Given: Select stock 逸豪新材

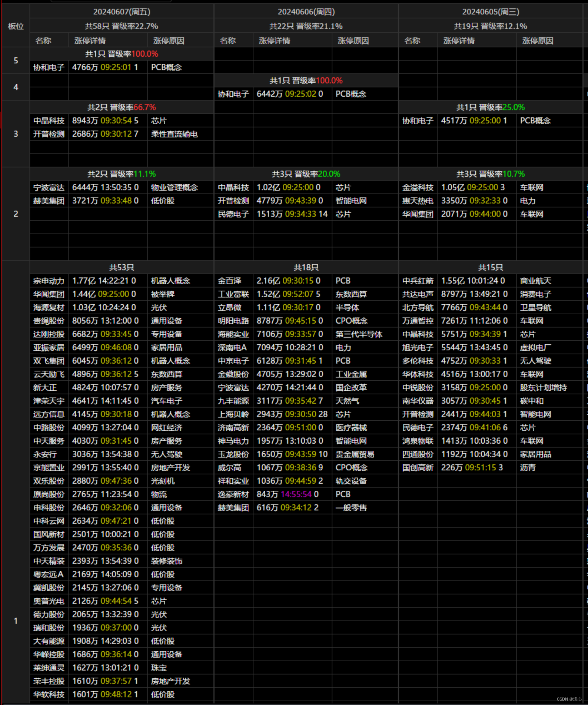Looking at the screenshot, I should (x=233, y=494).
